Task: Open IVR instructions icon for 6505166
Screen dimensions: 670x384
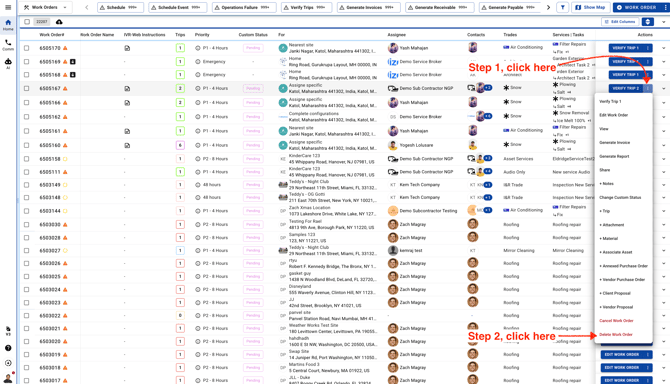Action: pos(127,103)
